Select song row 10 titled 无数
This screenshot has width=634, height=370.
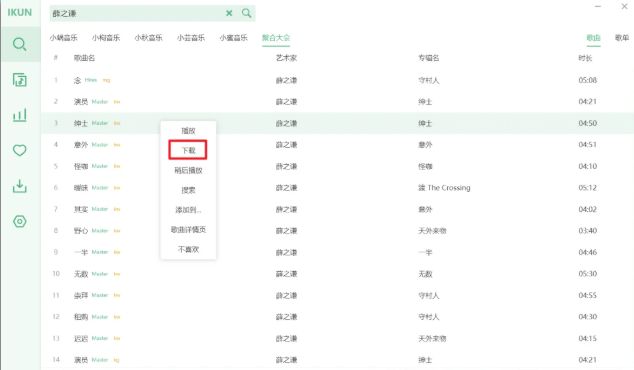pyautogui.click(x=337, y=274)
